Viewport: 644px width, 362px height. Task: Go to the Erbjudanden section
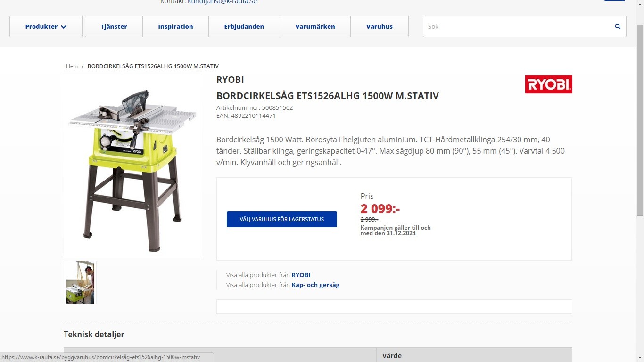click(244, 26)
